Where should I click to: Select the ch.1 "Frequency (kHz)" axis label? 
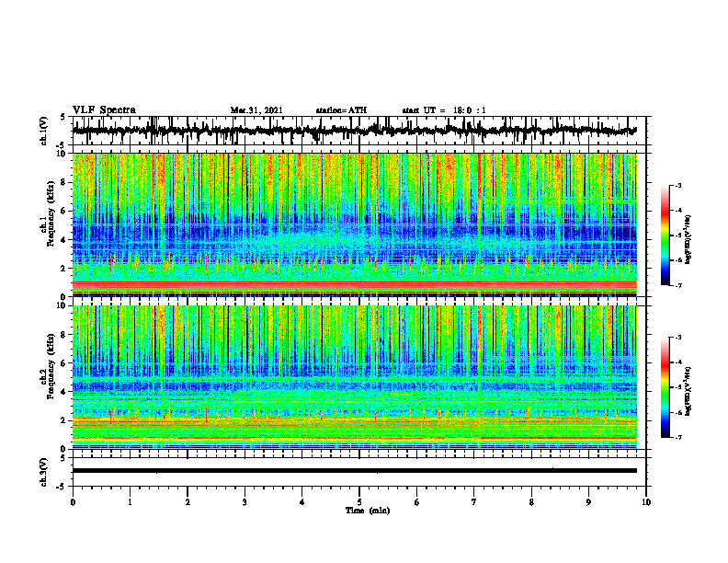[x=51, y=213]
